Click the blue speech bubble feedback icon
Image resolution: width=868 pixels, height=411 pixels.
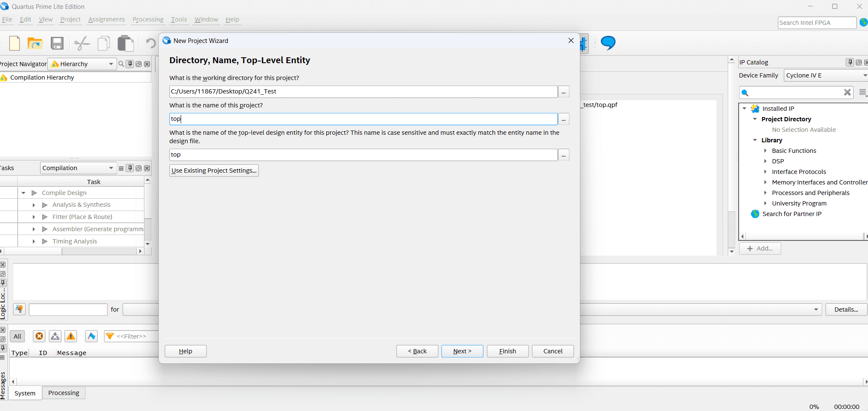(608, 43)
